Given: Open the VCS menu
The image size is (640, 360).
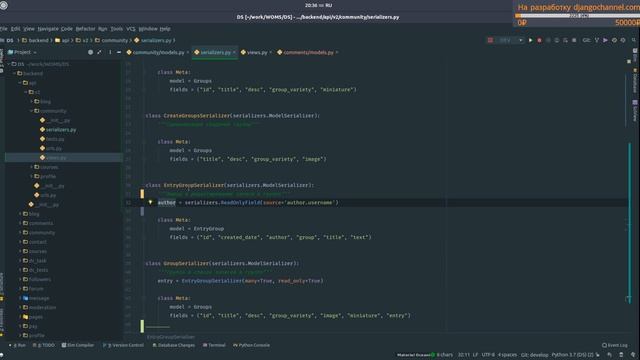Looking at the screenshot, I should [131, 29].
